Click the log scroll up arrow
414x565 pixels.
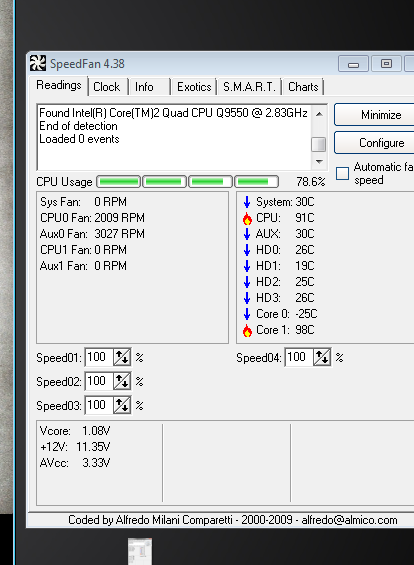pyautogui.click(x=319, y=114)
